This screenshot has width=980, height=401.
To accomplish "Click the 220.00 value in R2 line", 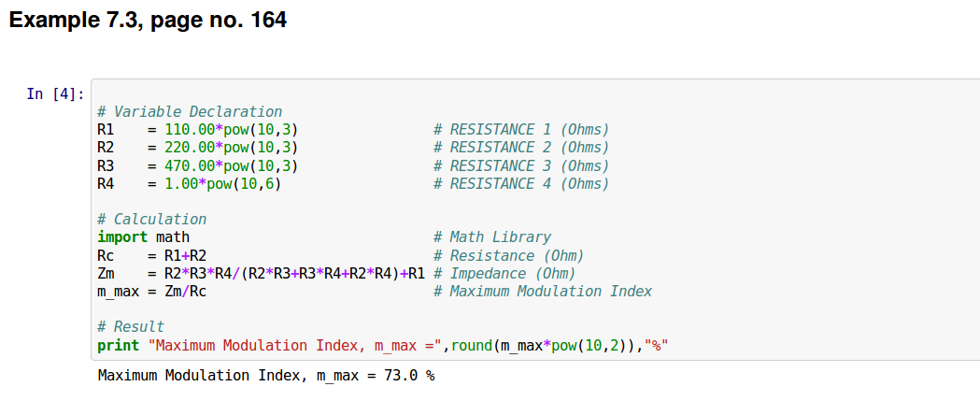I will tap(190, 148).
